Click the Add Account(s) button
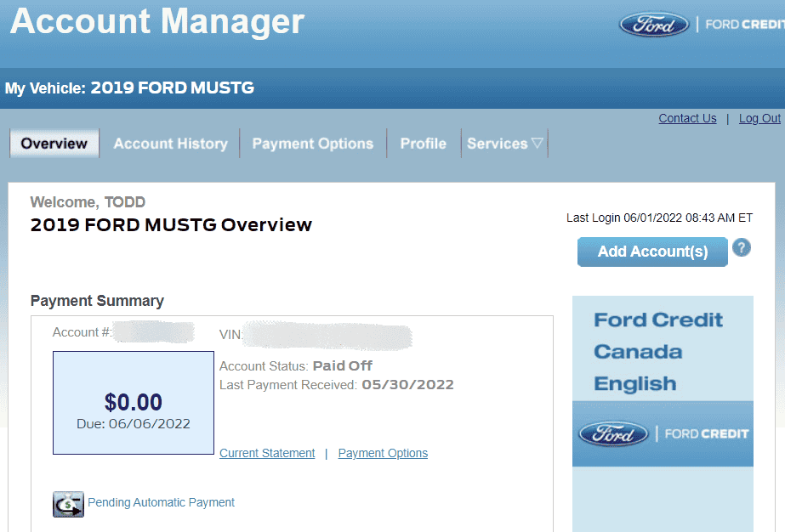This screenshot has height=532, width=785. pyautogui.click(x=652, y=252)
